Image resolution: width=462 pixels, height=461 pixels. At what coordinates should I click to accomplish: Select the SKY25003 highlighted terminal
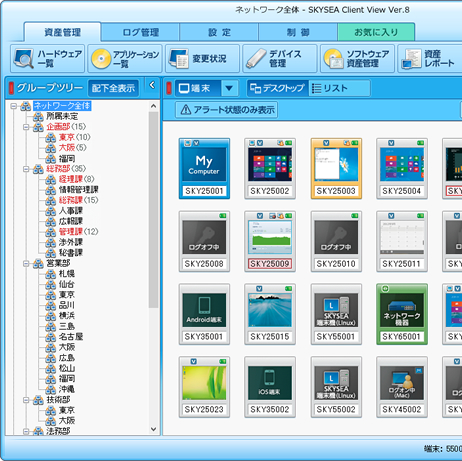(x=336, y=169)
